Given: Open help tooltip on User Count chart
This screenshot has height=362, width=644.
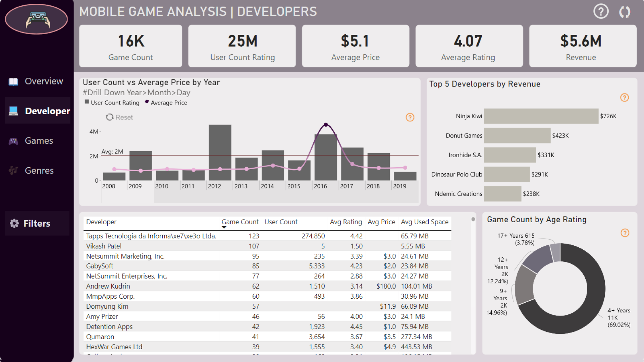Looking at the screenshot, I should [x=410, y=117].
